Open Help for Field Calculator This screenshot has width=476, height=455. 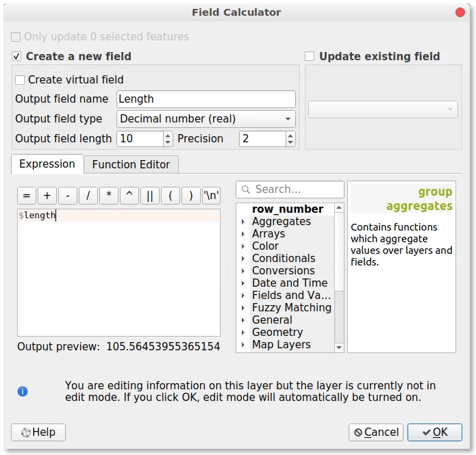[x=38, y=432]
